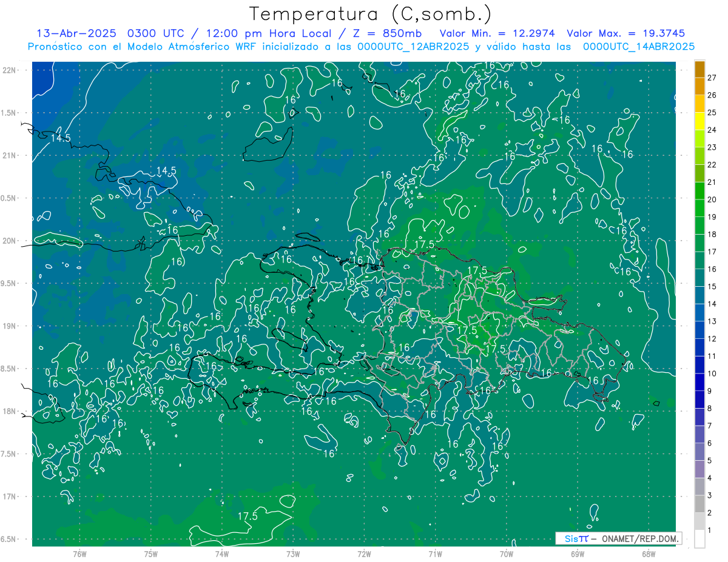
Task: Click the "0.5N" latitude axis label
Action: 9,198
